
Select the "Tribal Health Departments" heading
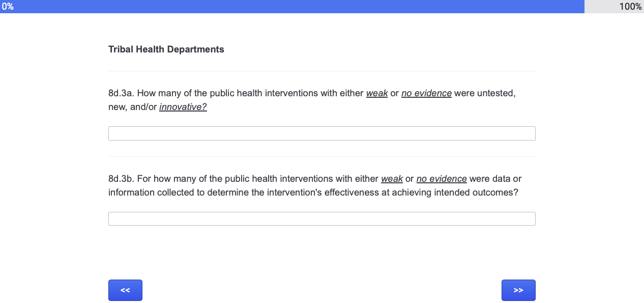166,49
